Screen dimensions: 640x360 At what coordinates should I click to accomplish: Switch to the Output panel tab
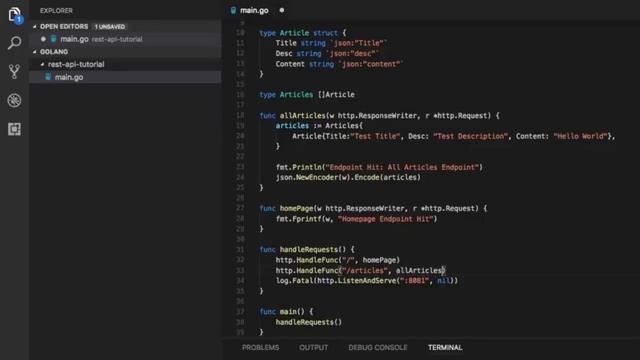coord(313,347)
